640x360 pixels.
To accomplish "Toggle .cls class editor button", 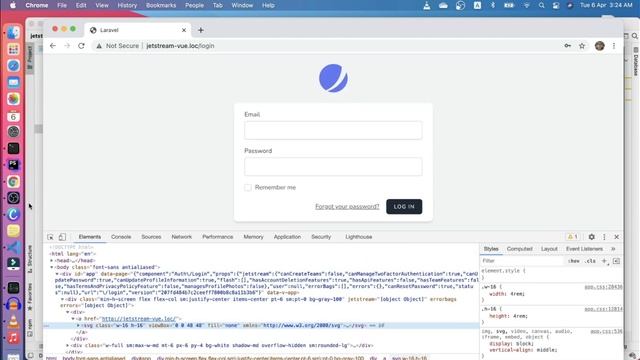I will point(591,261).
